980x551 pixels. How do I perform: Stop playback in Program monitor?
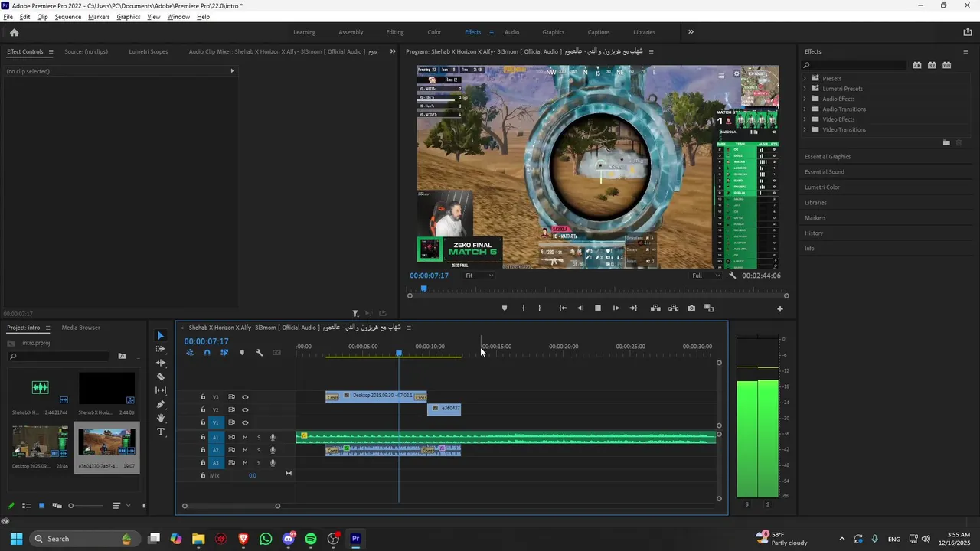(x=598, y=308)
